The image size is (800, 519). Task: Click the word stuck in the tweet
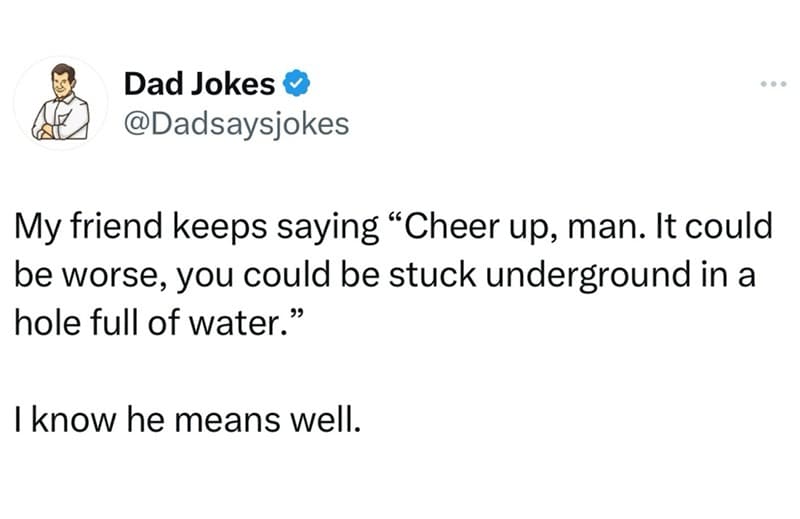432,275
